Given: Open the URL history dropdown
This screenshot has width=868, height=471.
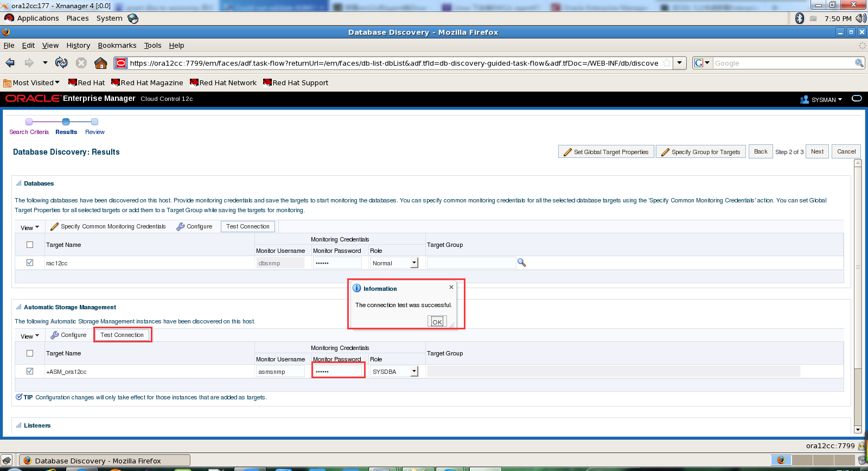Looking at the screenshot, I should (680, 63).
